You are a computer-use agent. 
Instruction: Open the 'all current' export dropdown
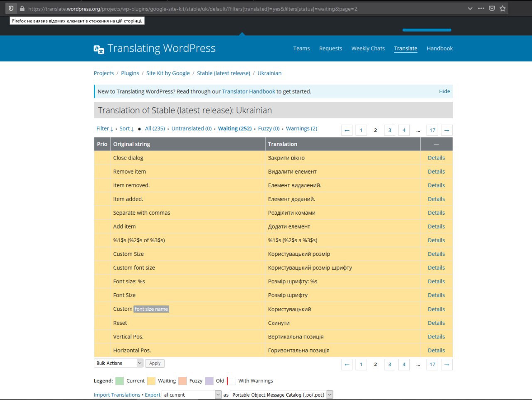(192, 395)
